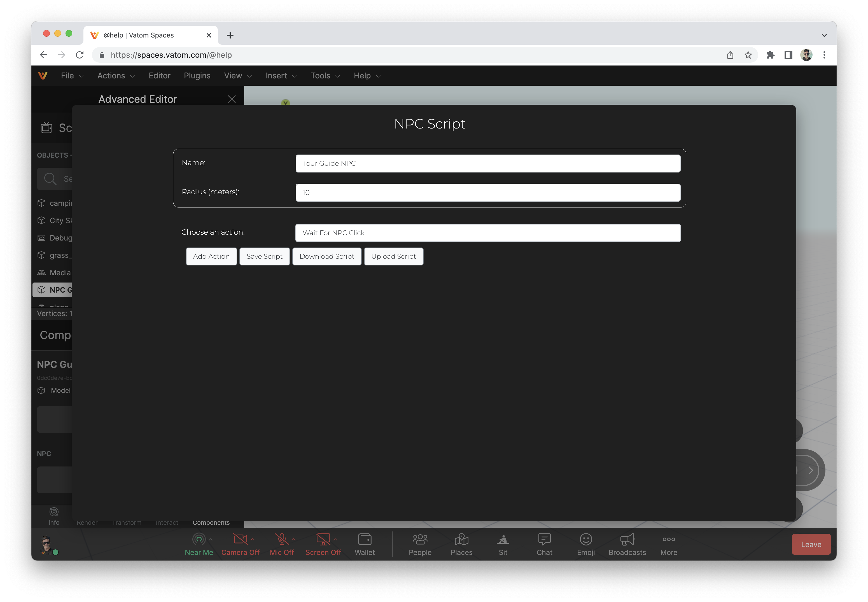Click the Vatom logo icon
This screenshot has height=602, width=868.
pyautogui.click(x=43, y=75)
